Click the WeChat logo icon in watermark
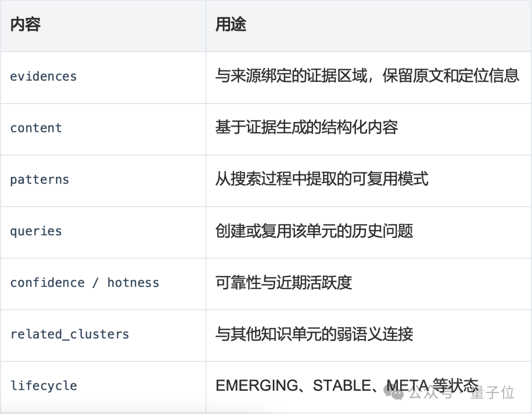 pos(394,392)
